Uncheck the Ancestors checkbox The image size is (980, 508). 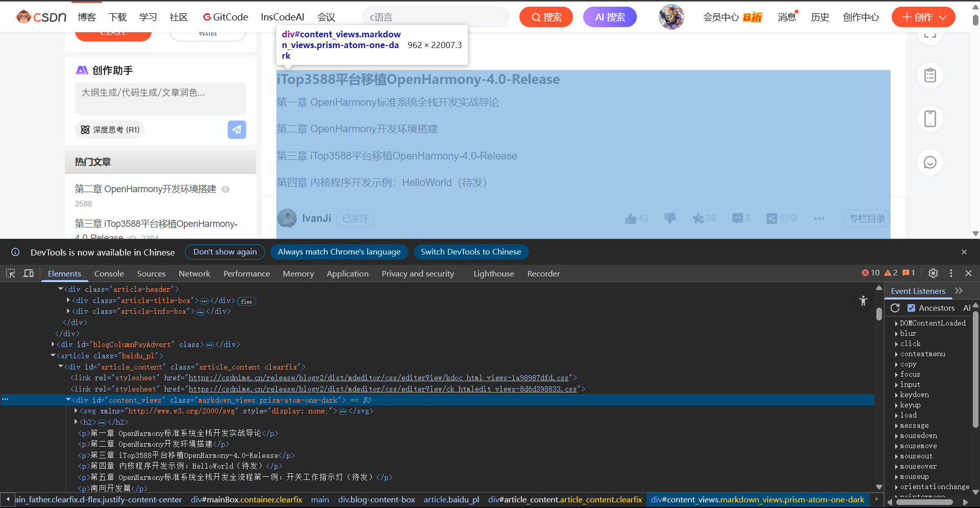click(911, 308)
